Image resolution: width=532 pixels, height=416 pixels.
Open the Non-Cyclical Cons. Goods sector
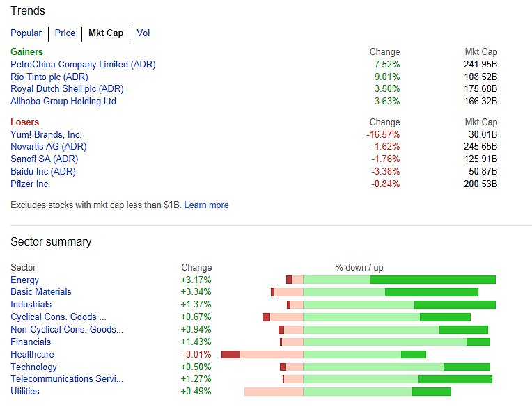point(67,330)
